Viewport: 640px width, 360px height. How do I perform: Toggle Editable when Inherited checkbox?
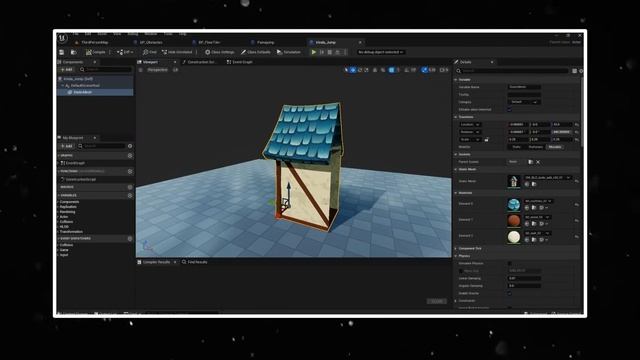pos(509,110)
